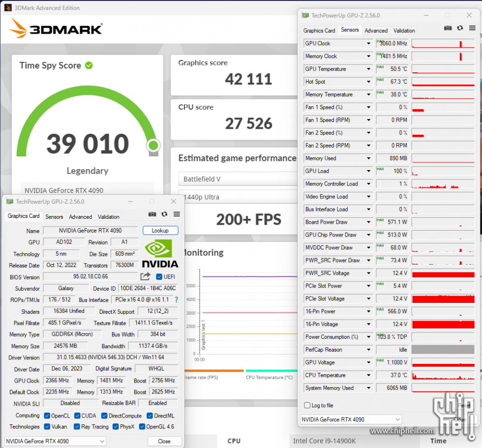Switch to Graphics Card tab in the Sensors window
Image resolution: width=482 pixels, height=448 pixels.
[319, 30]
